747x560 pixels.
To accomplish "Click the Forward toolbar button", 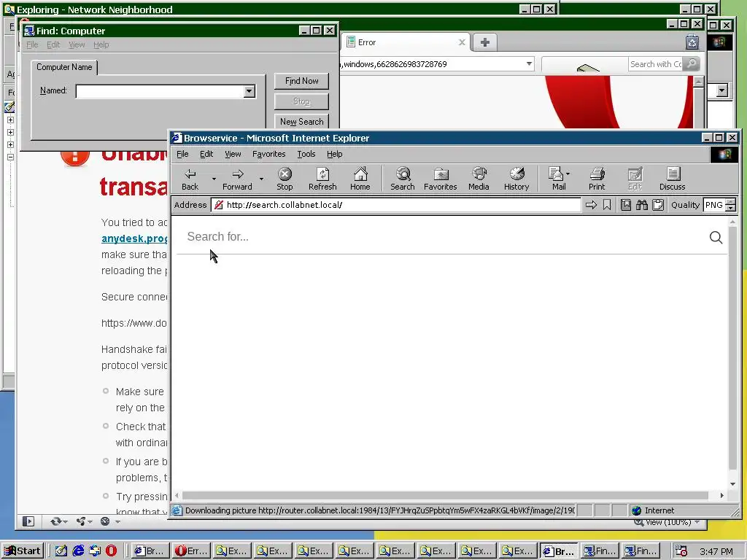I will (237, 179).
